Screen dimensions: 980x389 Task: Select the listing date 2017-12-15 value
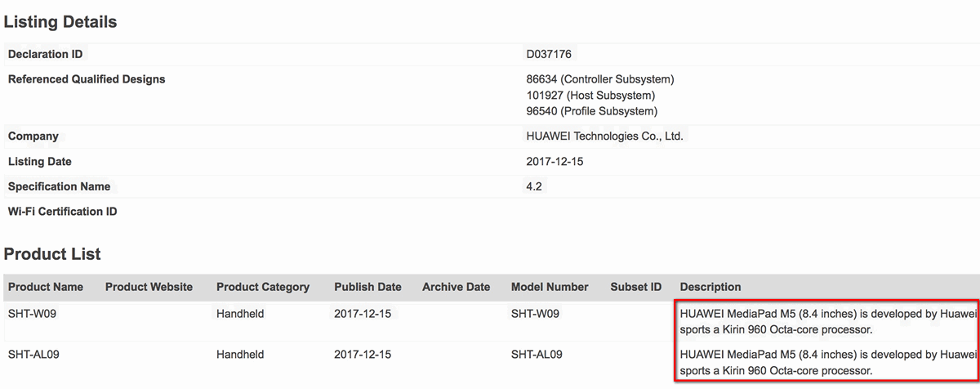click(555, 162)
